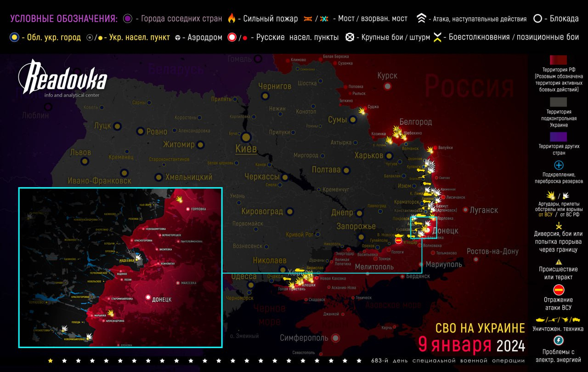Select the gray Ukraine-controlled territory swatch
588x372 pixels.
click(x=558, y=102)
